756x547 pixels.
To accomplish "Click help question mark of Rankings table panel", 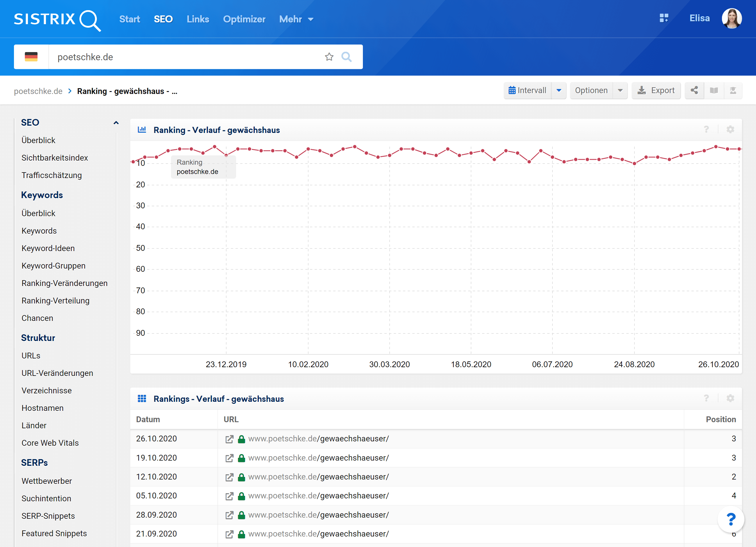I will (706, 398).
